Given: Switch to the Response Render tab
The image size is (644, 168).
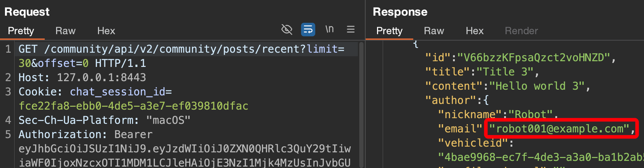Looking at the screenshot, I should [x=521, y=31].
